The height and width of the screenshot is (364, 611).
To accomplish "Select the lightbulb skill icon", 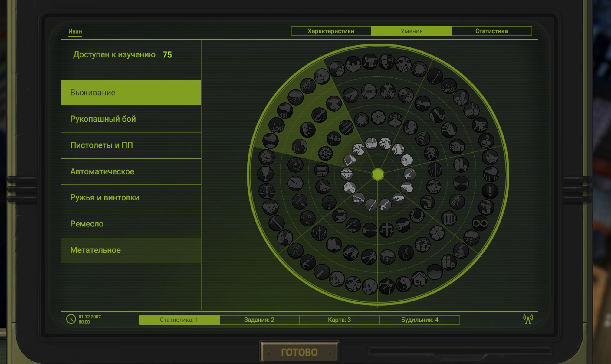I will (x=329, y=203).
